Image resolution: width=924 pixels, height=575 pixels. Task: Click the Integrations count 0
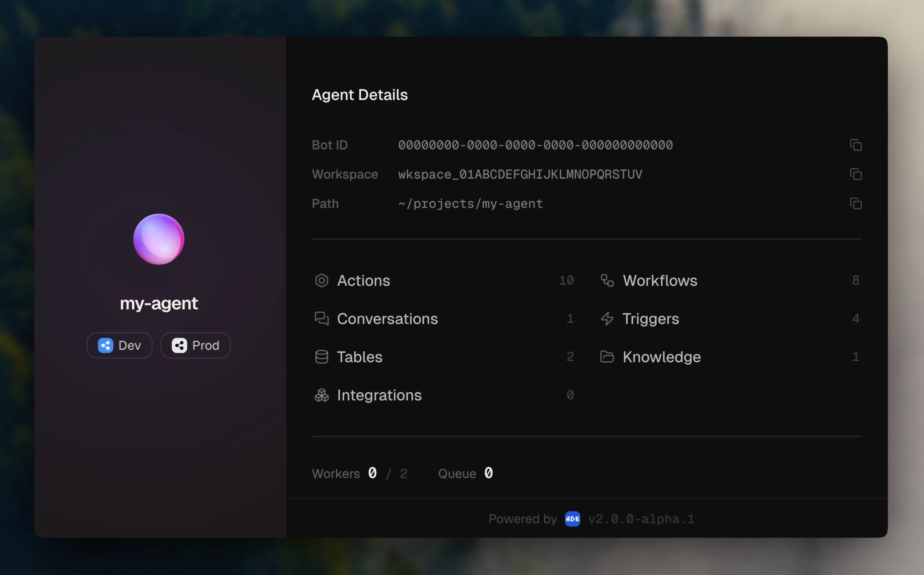pyautogui.click(x=570, y=395)
